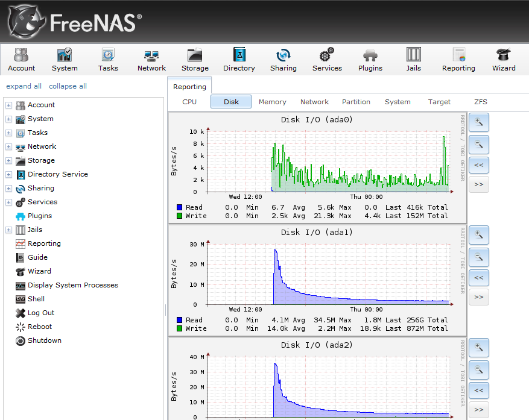Open the Directory toolbar icon
This screenshot has width=529, height=420.
point(239,60)
